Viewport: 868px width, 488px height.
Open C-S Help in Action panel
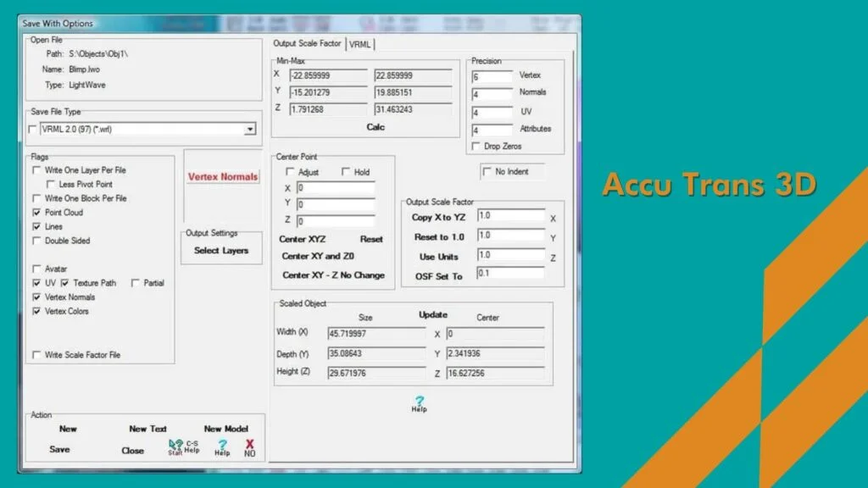pos(192,447)
